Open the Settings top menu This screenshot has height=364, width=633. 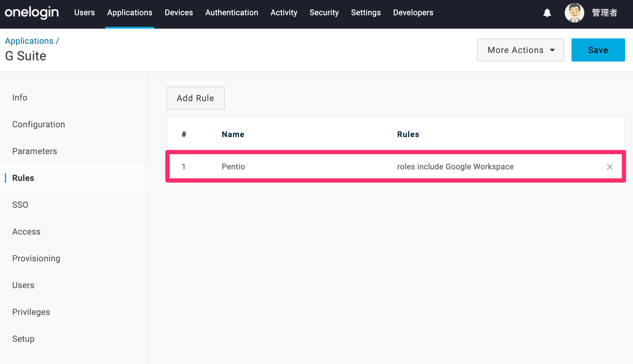coord(366,12)
